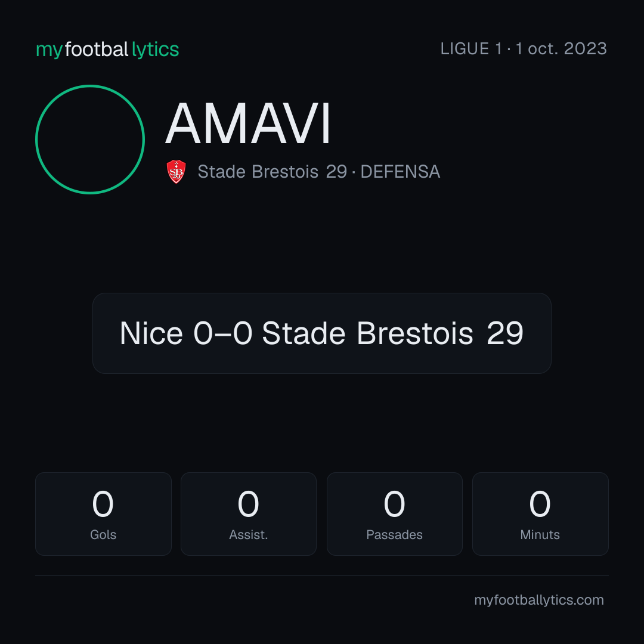Click the Stade Brestois 29 team name
This screenshot has height=644, width=644.
(273, 172)
